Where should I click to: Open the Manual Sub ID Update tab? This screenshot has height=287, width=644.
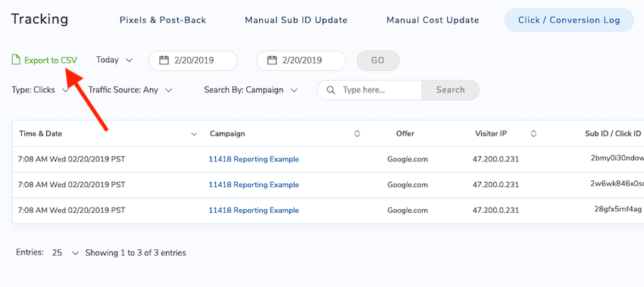[296, 20]
